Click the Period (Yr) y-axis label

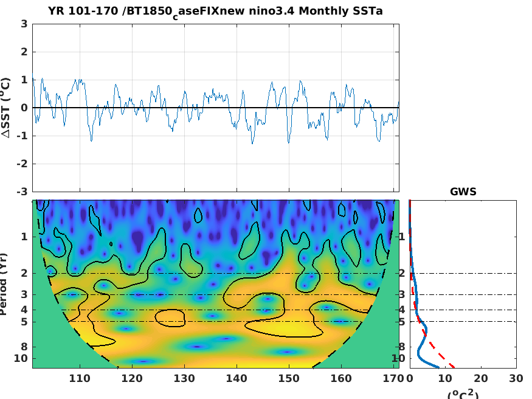click(x=3, y=284)
